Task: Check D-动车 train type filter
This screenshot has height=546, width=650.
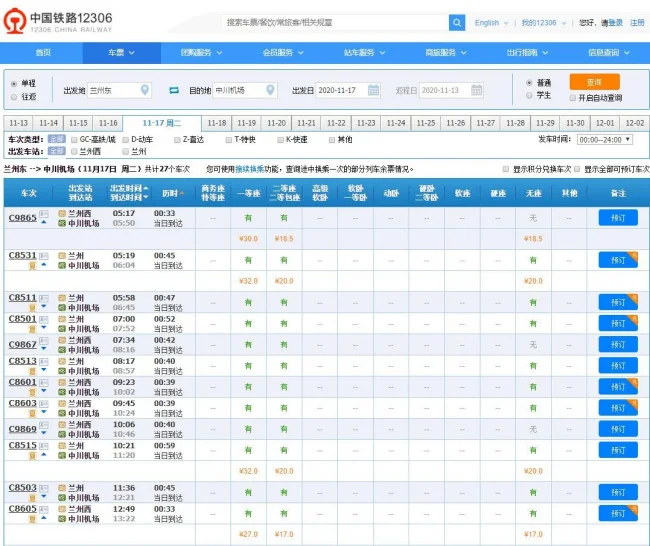Action: (x=126, y=140)
